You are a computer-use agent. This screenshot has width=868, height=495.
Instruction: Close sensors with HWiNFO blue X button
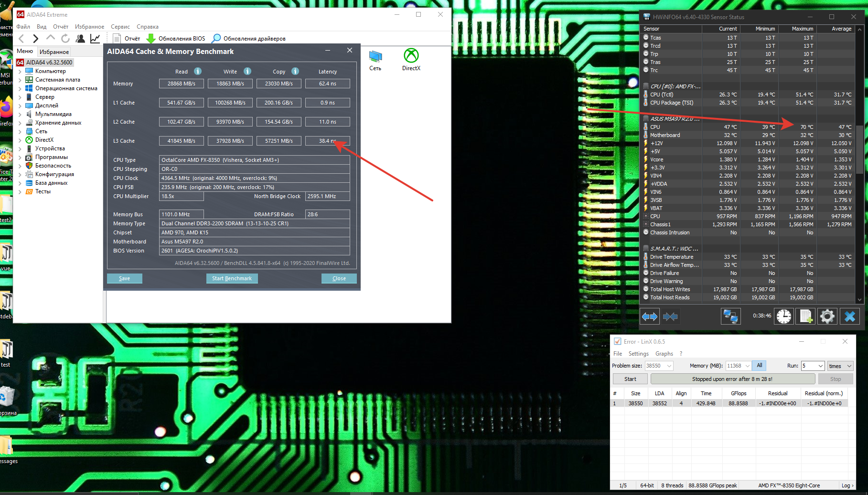(850, 316)
